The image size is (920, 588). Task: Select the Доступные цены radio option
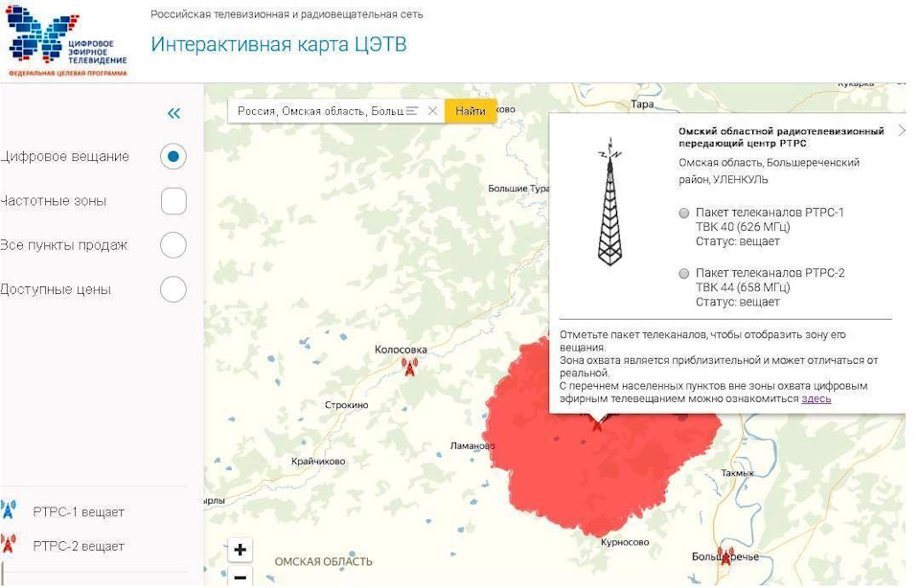click(x=172, y=289)
